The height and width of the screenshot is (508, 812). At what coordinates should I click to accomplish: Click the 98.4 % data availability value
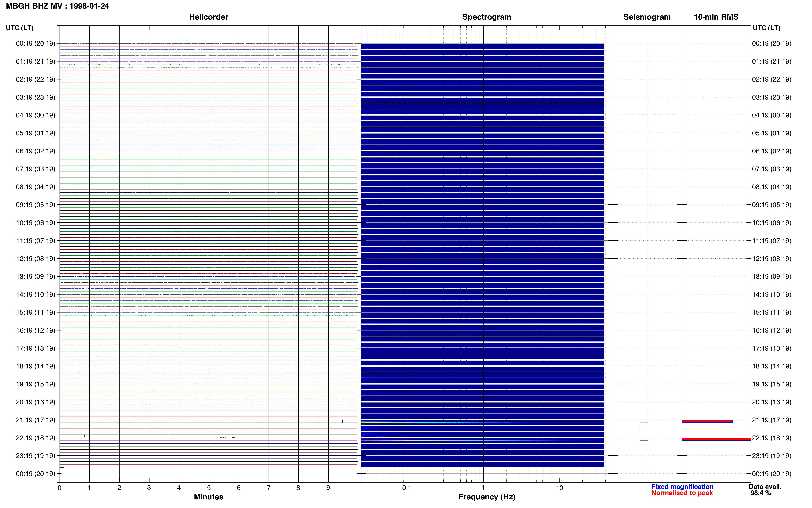[761, 493]
